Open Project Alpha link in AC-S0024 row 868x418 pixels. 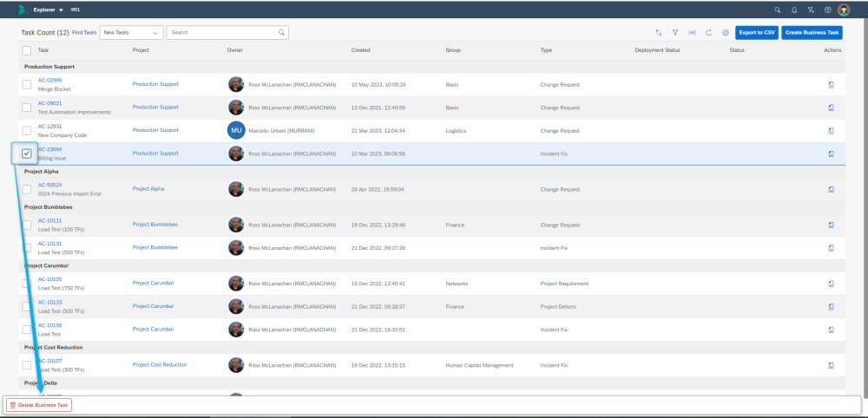point(148,188)
